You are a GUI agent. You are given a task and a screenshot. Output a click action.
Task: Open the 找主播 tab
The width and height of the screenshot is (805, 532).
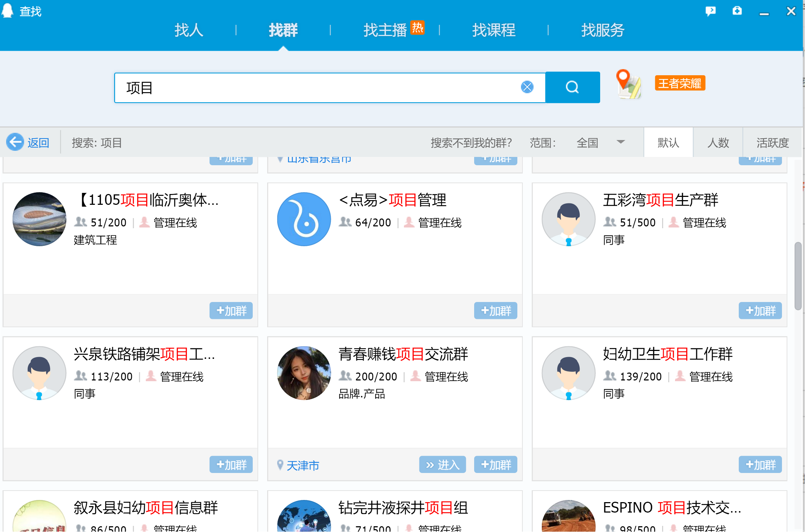[386, 31]
